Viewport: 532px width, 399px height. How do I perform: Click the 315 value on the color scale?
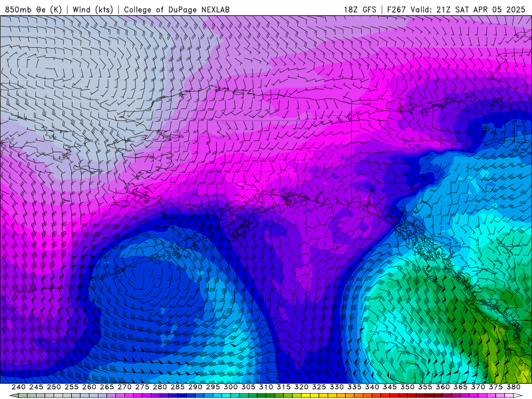coord(283,387)
